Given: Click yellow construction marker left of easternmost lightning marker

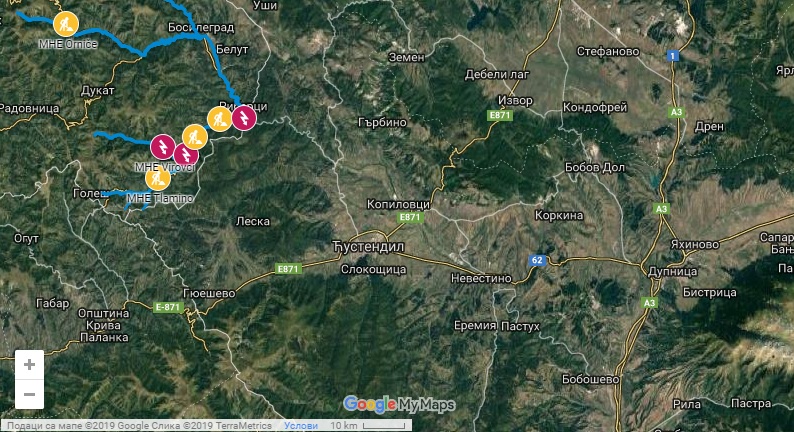Looking at the screenshot, I should coord(219,119).
